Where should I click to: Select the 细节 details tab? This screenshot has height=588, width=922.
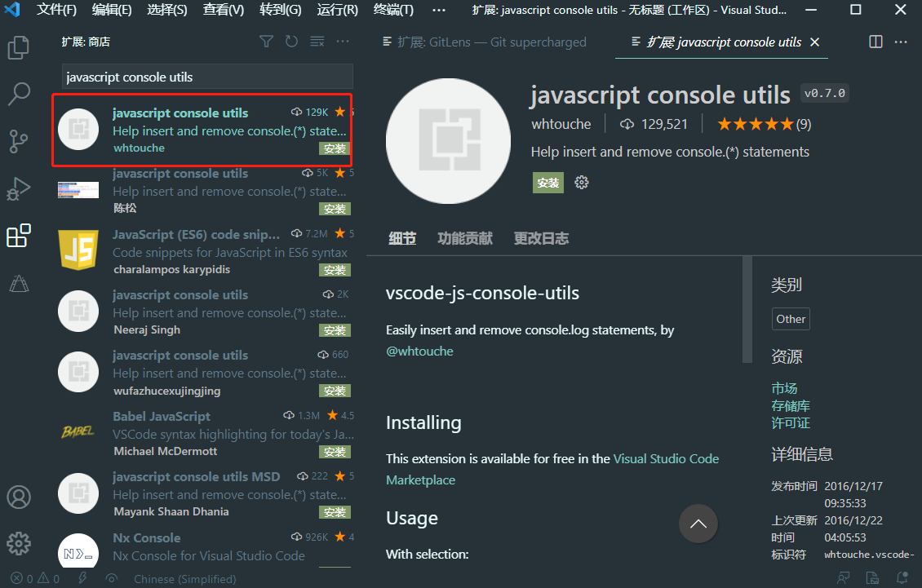coord(402,238)
